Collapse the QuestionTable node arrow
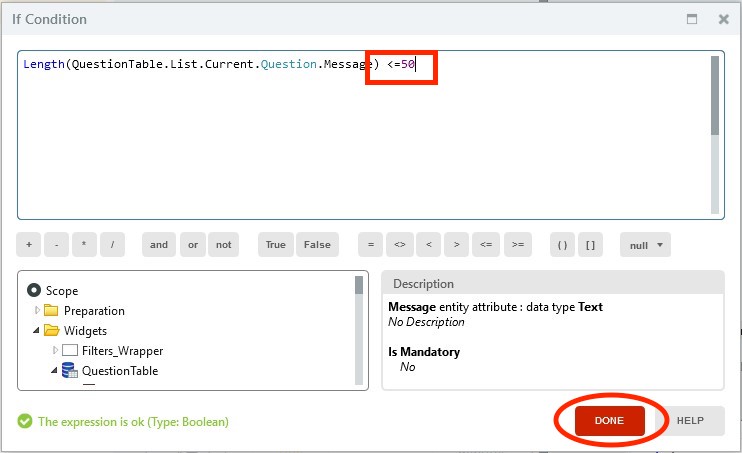742x453 pixels. coord(54,370)
